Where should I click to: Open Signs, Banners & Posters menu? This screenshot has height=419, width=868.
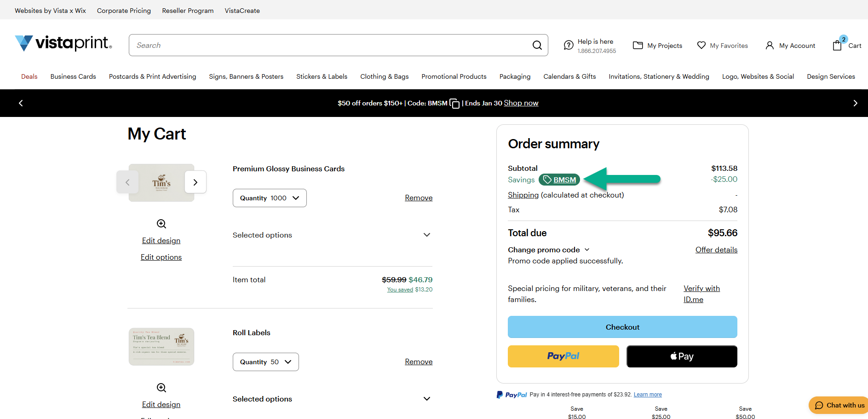pyautogui.click(x=246, y=76)
